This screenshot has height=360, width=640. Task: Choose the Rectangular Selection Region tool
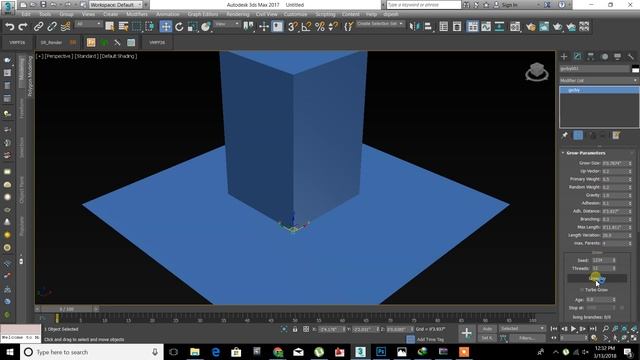(137, 27)
